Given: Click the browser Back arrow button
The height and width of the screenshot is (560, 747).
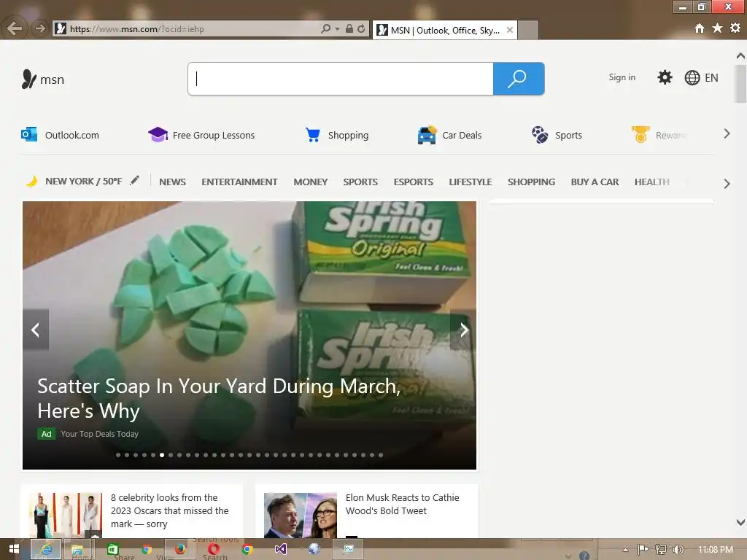Looking at the screenshot, I should coord(15,28).
